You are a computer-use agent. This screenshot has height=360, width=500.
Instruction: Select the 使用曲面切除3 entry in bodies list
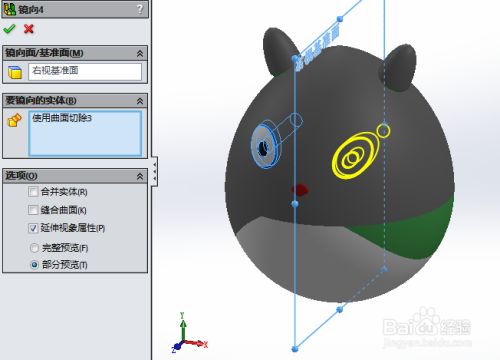[62, 118]
